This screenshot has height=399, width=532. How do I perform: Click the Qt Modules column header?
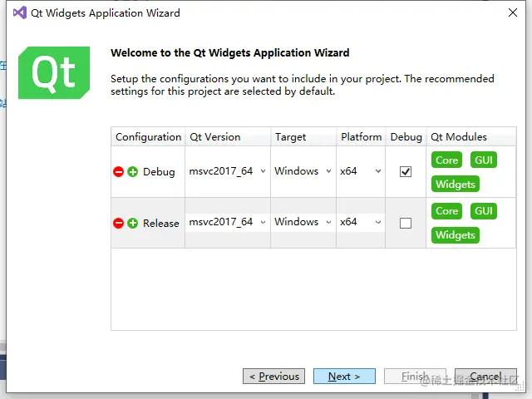coord(471,136)
